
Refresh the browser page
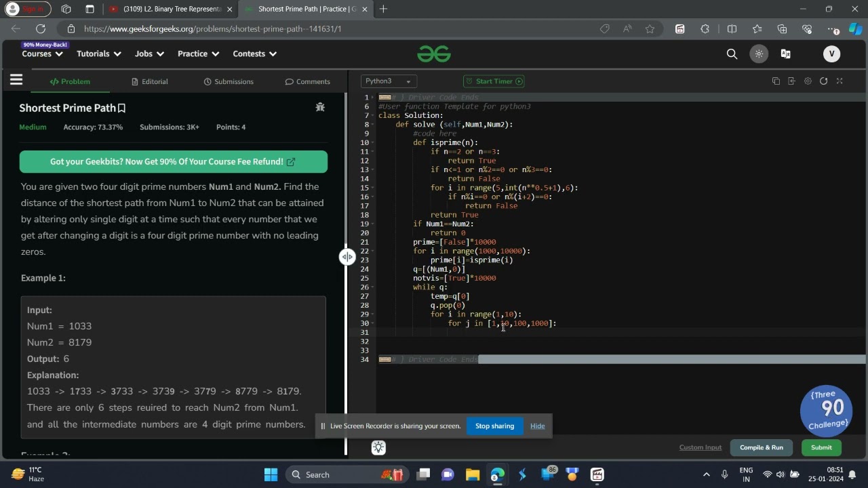click(41, 29)
